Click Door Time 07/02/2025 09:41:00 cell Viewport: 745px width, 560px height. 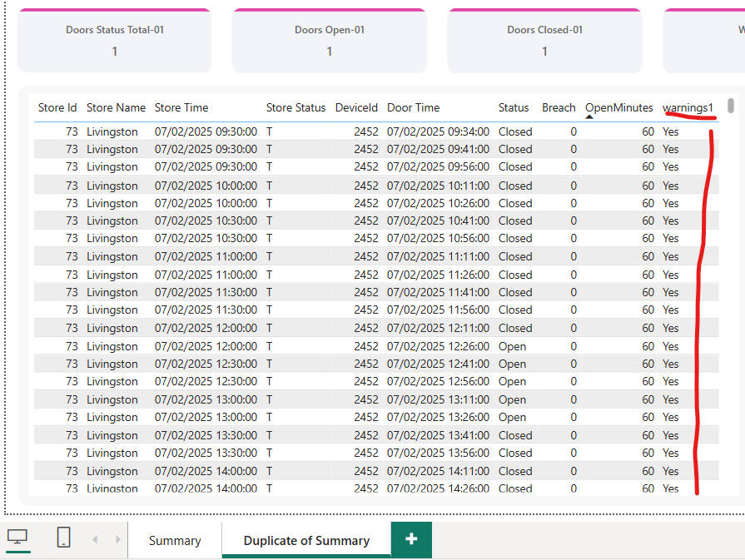click(x=438, y=149)
